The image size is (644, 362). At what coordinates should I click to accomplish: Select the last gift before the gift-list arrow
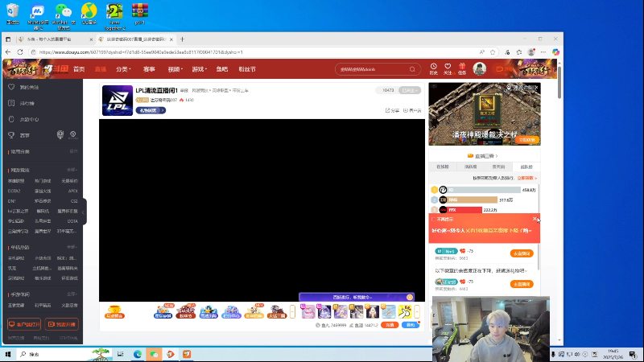(405, 312)
